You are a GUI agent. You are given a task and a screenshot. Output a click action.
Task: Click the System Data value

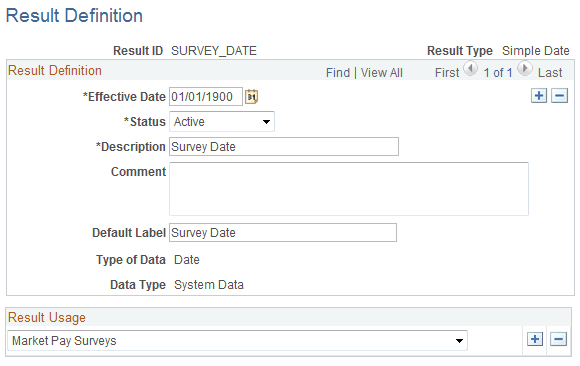[209, 285]
